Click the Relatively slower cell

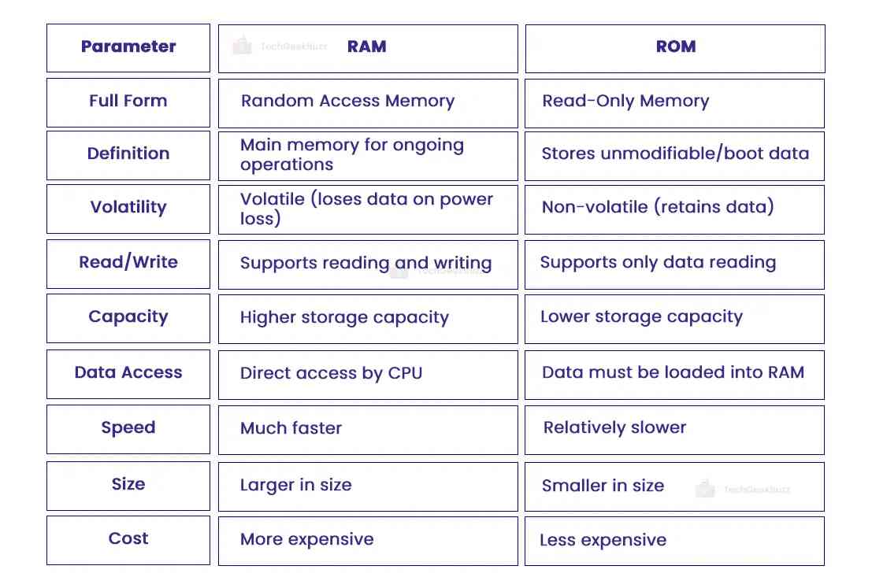[614, 429]
